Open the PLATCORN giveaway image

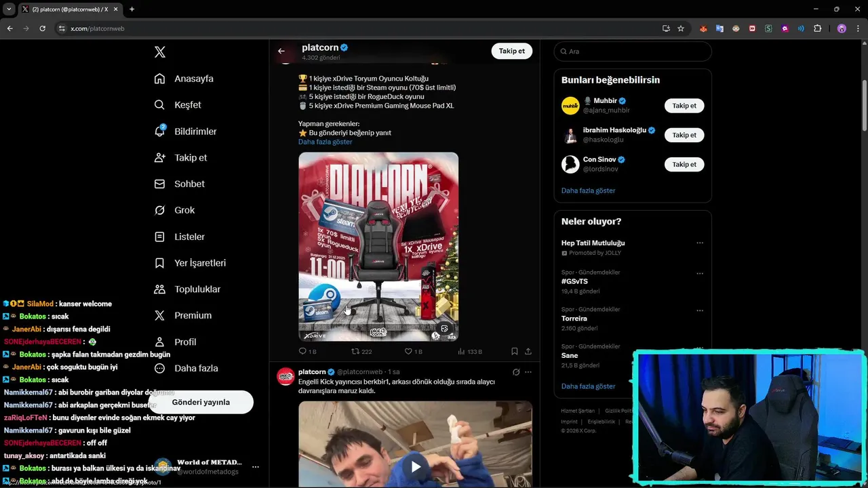pos(378,246)
